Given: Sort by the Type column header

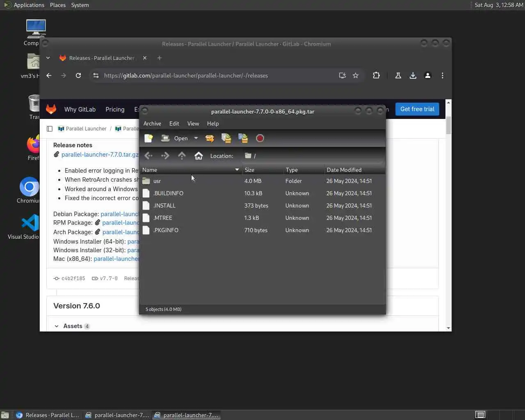Looking at the screenshot, I should click(x=304, y=170).
